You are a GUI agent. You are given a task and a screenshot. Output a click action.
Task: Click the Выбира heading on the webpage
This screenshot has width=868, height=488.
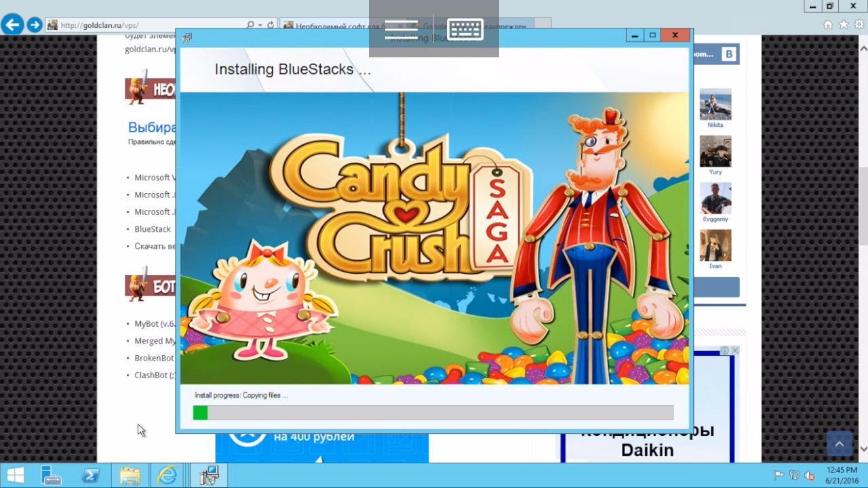tap(152, 127)
